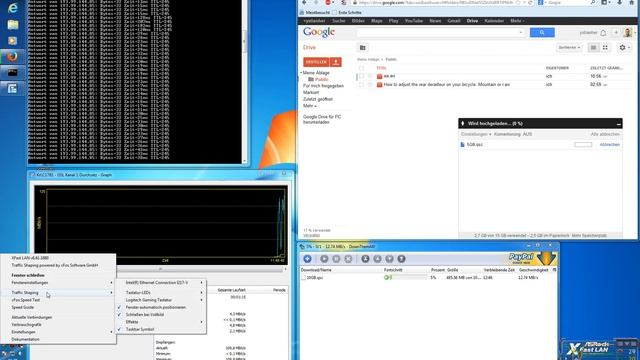Click the new folder icon in Google Drive
Image resolution: width=640 pixels, height=360 pixels.
362,48
